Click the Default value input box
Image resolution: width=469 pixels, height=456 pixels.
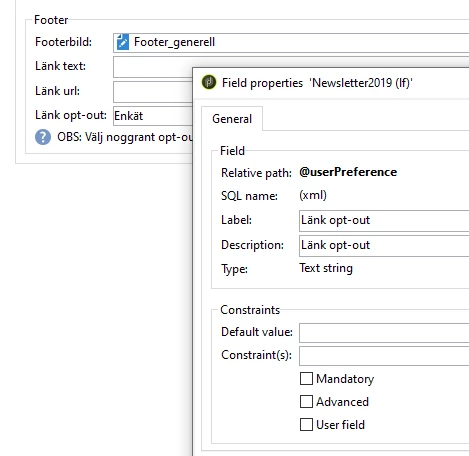tap(384, 333)
